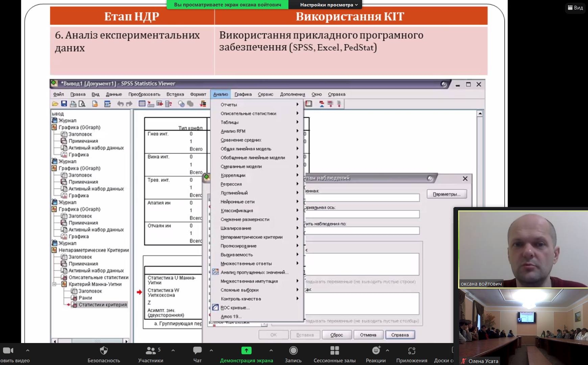Open Print Preview from SPSS toolbar
Viewport: 588px width, 365px height.
pyautogui.click(x=82, y=104)
